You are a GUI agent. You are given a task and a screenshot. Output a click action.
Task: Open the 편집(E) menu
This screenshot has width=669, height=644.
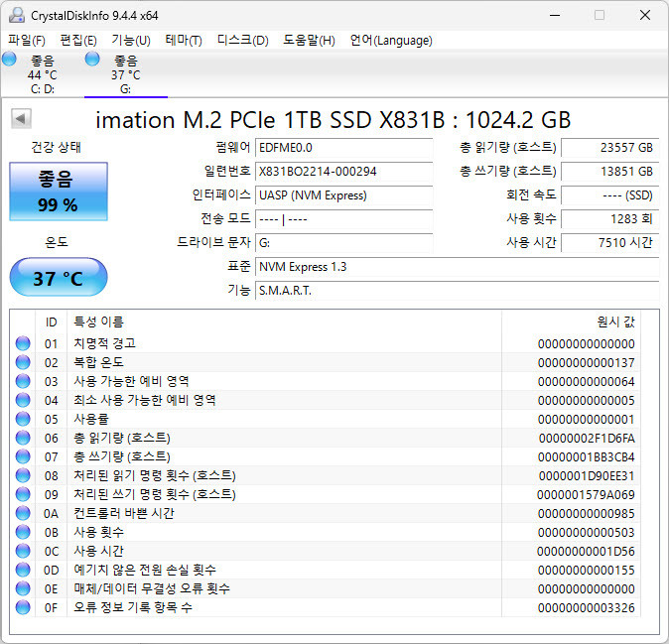click(78, 41)
